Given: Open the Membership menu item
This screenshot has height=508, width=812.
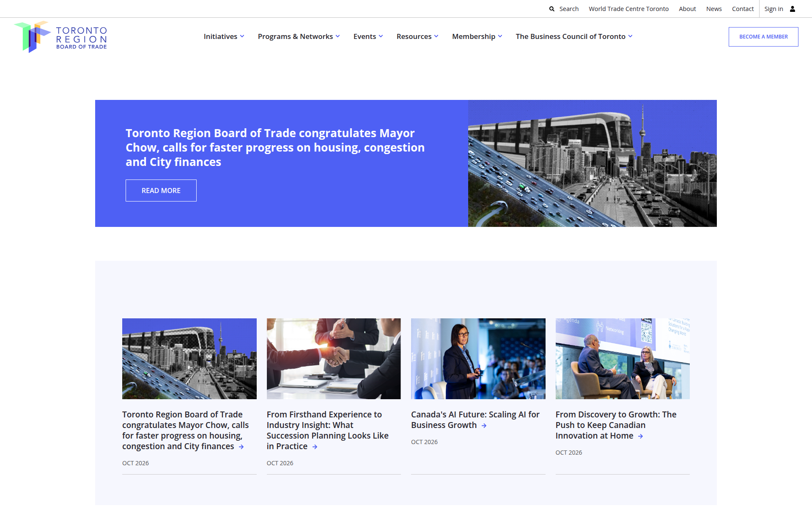Looking at the screenshot, I should [x=473, y=36].
